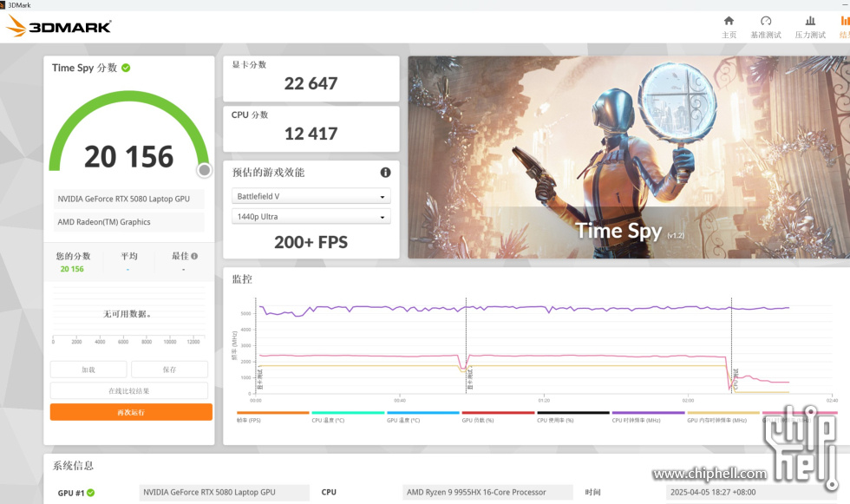The width and height of the screenshot is (850, 504).
Task: Click the 200+ FPS estimate text
Action: tap(311, 242)
